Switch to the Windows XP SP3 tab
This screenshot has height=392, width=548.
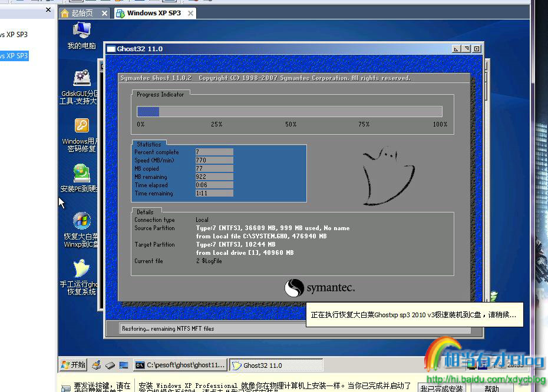154,14
